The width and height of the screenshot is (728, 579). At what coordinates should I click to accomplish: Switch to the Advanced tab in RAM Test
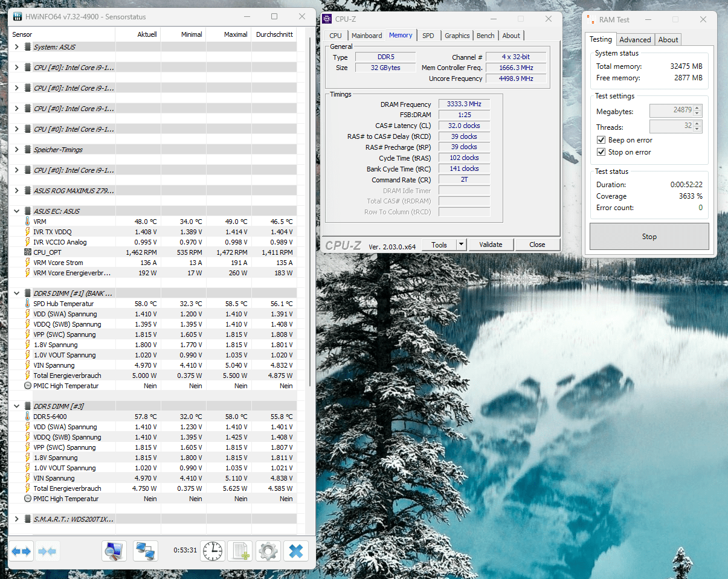(x=635, y=40)
